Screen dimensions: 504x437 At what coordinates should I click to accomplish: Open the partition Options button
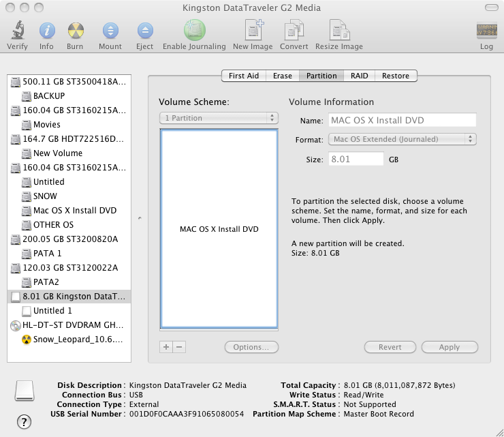coord(251,347)
